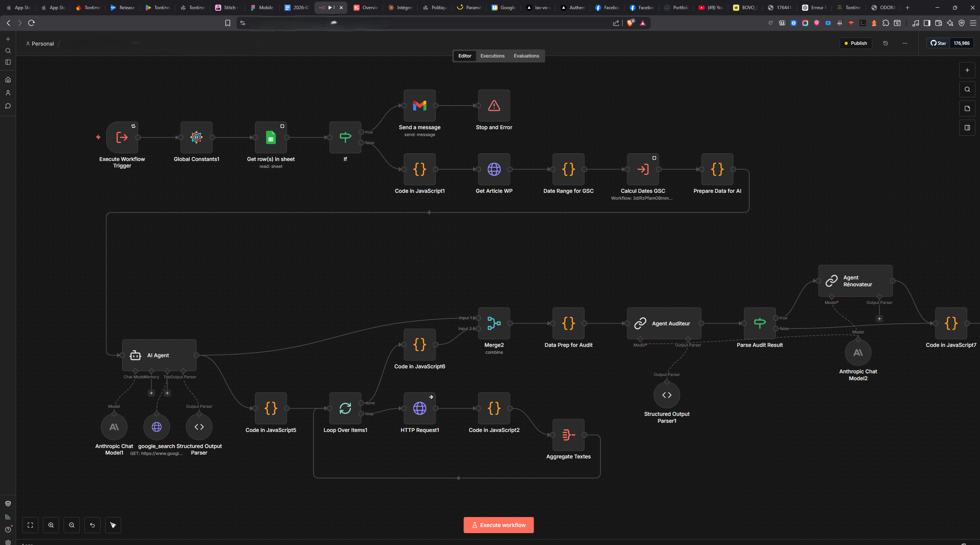This screenshot has width=980, height=545.
Task: Click the Anthropic Chat Model2 node
Action: coord(858,353)
